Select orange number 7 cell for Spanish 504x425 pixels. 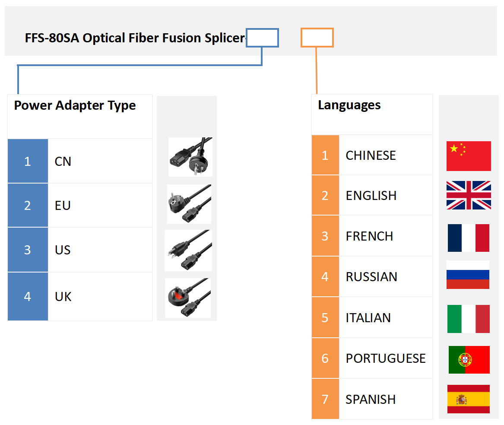pos(325,399)
